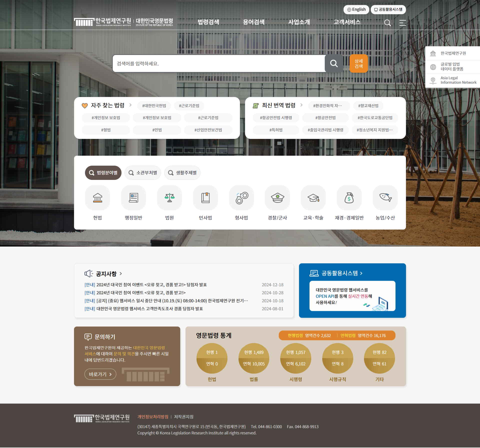Open the 고객서비스 navigation menu
Screen dimensions: 480x448
point(347,22)
